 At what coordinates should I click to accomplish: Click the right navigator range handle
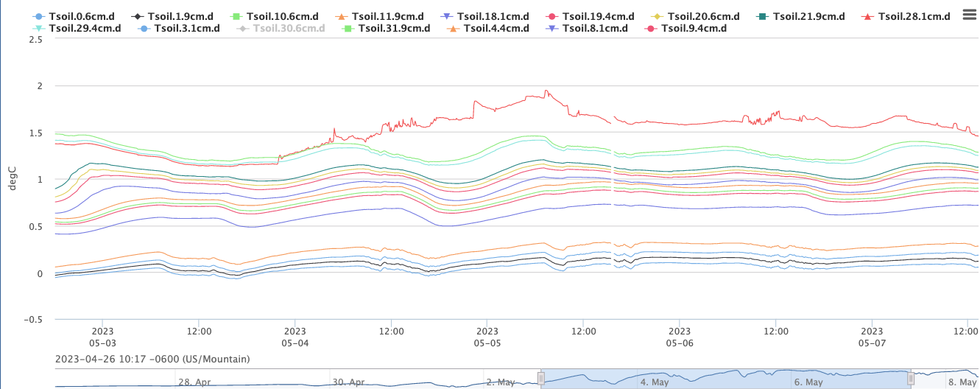911,379
